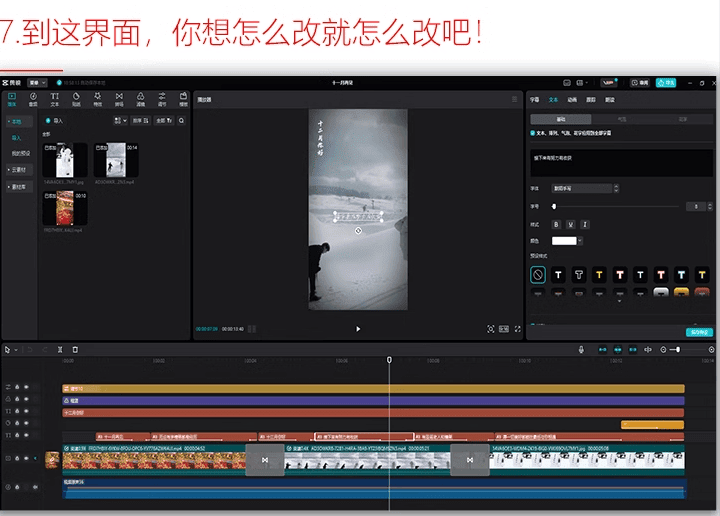Click the 导入 (Import) button in media panel
This screenshot has height=516, width=720.
tap(55, 120)
